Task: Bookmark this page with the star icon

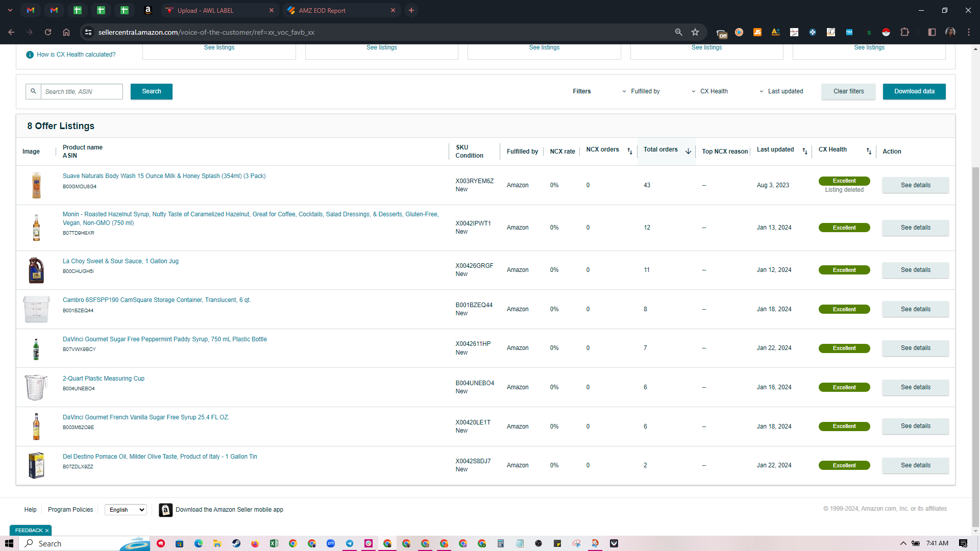Action: click(x=695, y=32)
